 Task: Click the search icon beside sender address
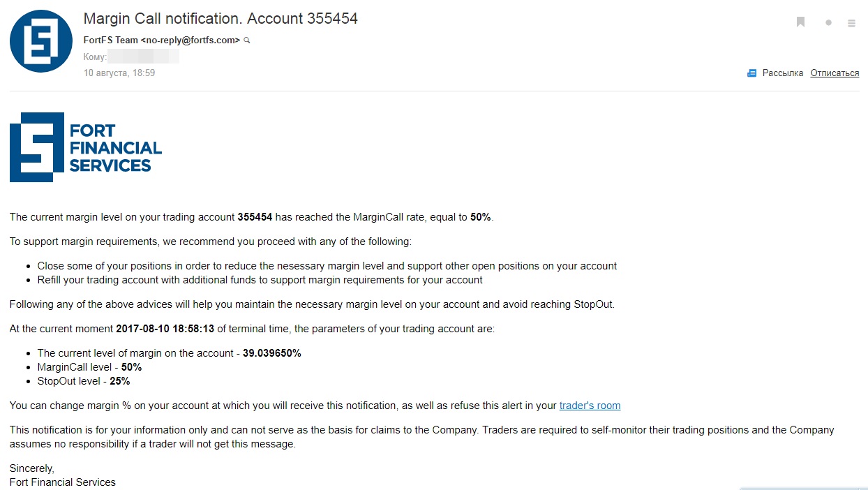click(247, 40)
